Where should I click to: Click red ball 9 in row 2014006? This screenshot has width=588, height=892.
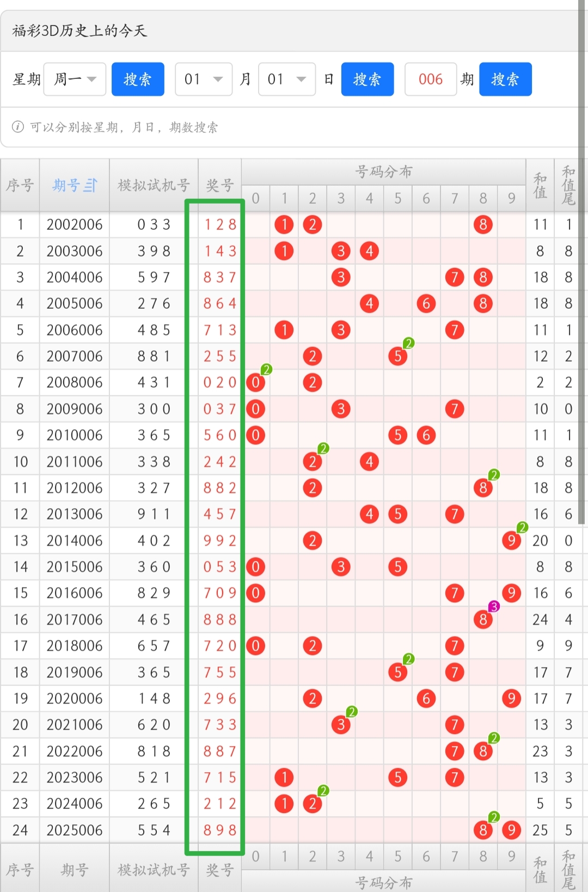[x=511, y=541]
